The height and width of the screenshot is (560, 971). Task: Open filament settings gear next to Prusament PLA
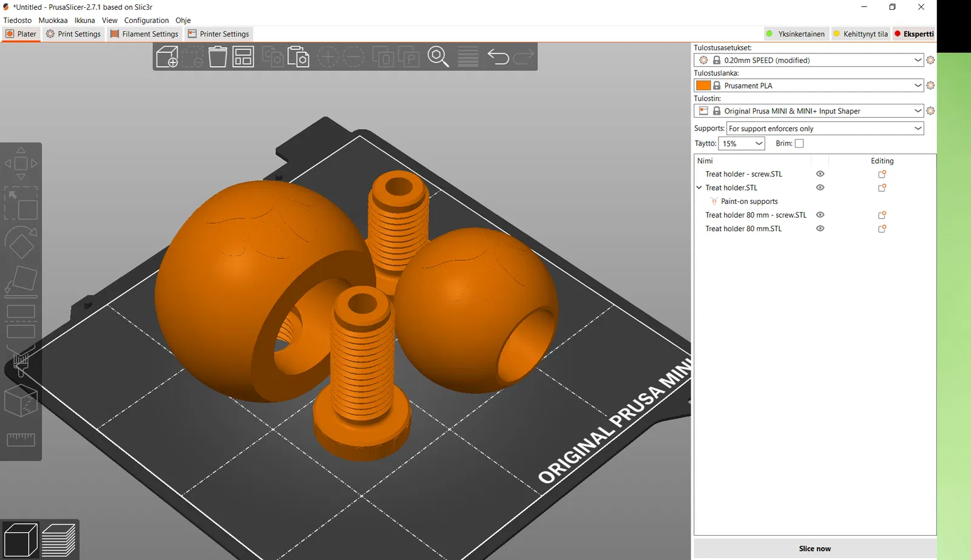930,86
